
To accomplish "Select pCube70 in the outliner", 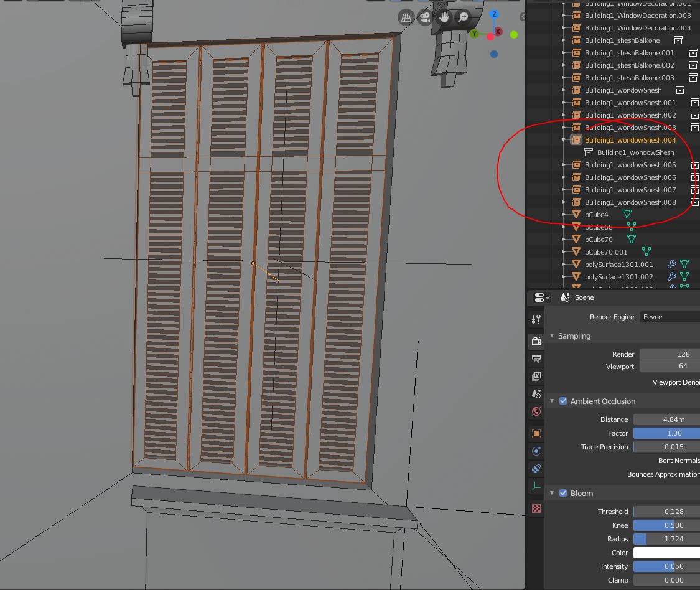I will click(x=598, y=240).
